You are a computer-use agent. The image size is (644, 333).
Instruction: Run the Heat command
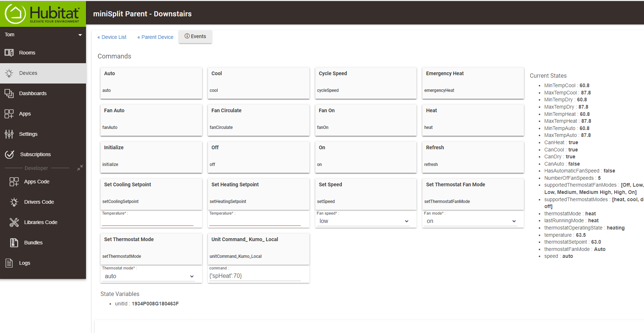tap(473, 120)
